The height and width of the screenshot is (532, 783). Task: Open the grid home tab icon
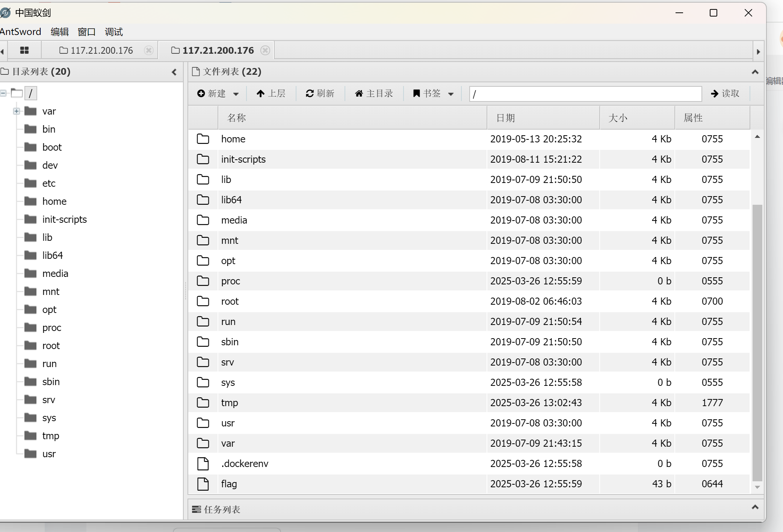pos(24,50)
